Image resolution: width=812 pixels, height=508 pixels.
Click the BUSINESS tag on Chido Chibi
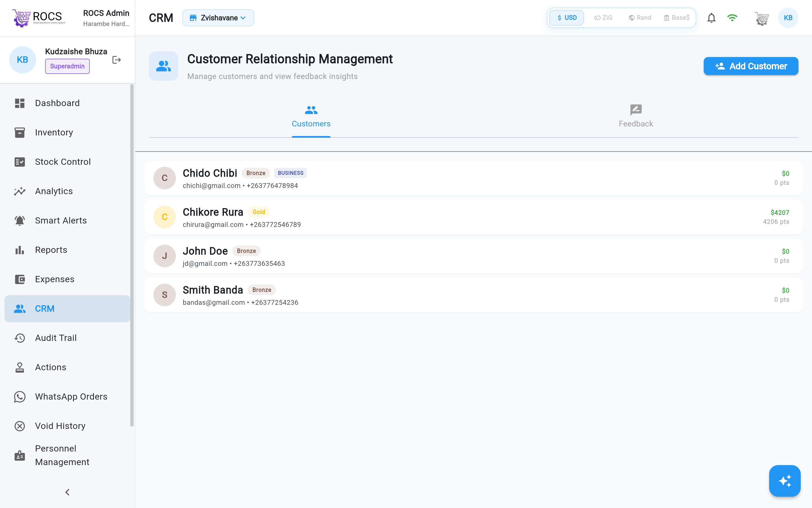tap(290, 173)
